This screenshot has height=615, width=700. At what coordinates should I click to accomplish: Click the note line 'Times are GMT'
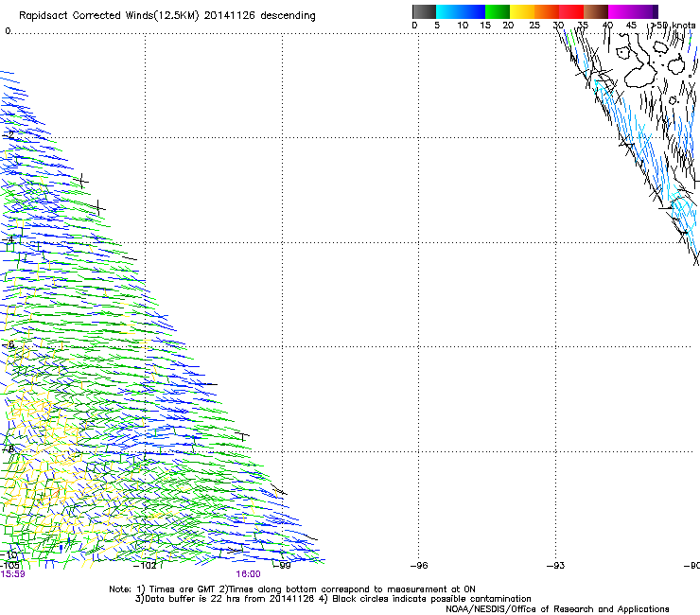(181, 589)
